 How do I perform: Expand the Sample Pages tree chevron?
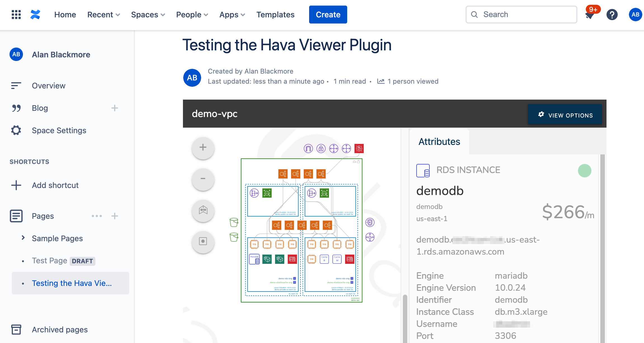[23, 238]
